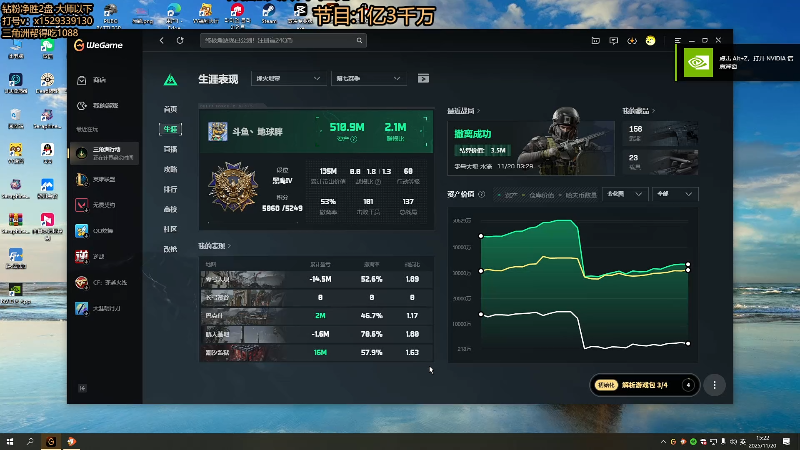Open the download manager icon in title bar

[632, 40]
